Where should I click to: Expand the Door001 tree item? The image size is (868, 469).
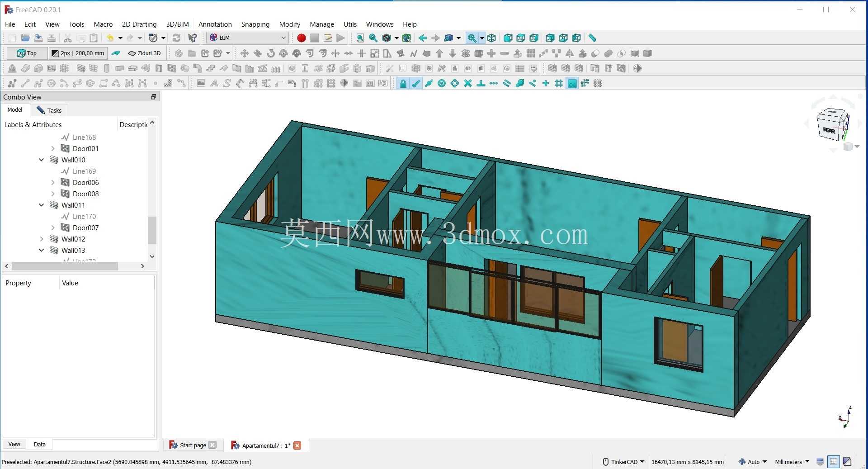click(x=53, y=148)
